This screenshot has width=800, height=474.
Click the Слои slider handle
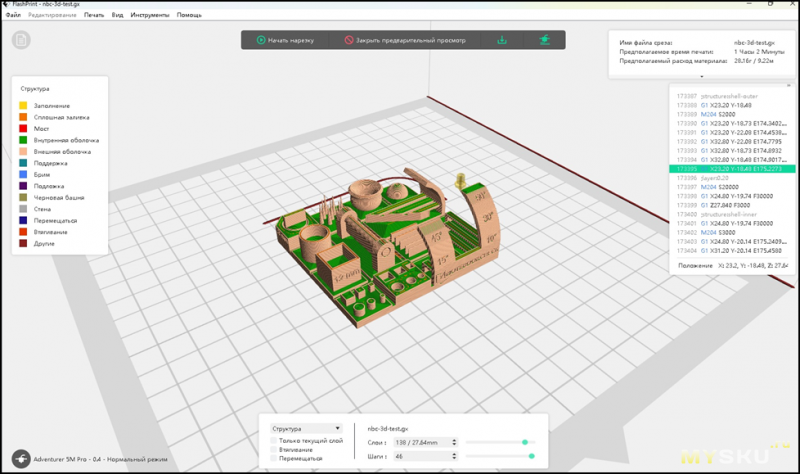[x=525, y=441]
